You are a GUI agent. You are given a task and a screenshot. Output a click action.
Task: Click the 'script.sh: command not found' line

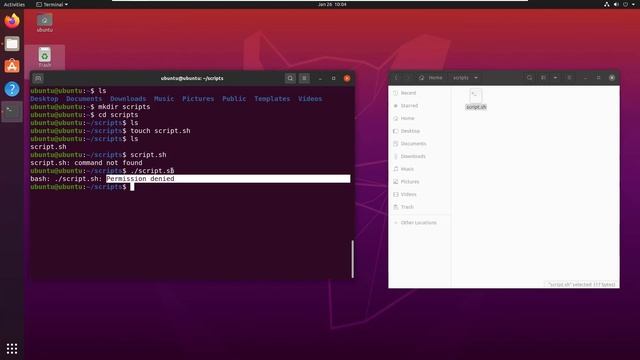click(x=86, y=163)
